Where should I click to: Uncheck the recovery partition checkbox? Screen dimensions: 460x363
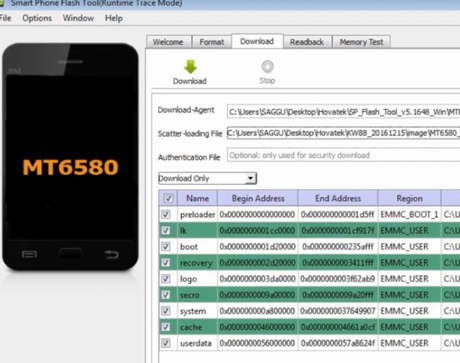[166, 263]
